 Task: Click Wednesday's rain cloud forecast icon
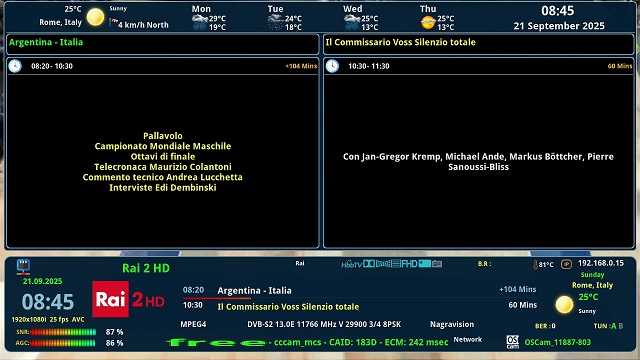point(351,22)
